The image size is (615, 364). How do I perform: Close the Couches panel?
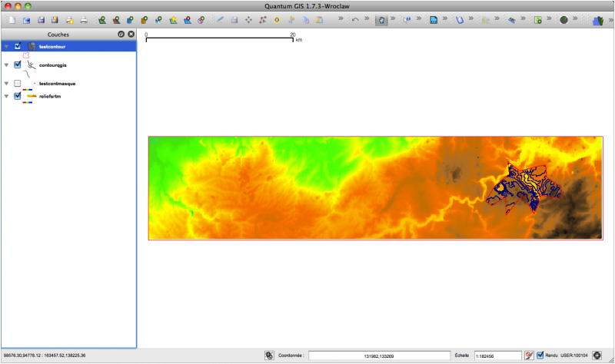pos(131,35)
